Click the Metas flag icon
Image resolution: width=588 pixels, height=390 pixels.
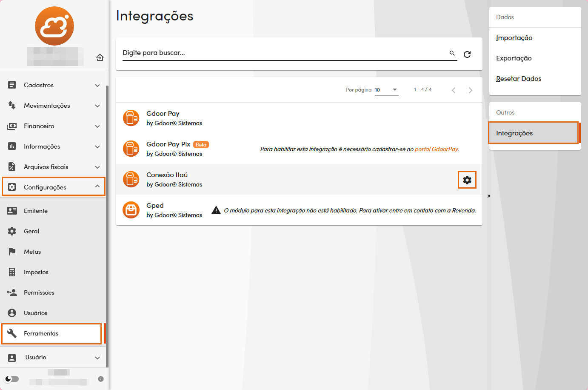pyautogui.click(x=12, y=252)
